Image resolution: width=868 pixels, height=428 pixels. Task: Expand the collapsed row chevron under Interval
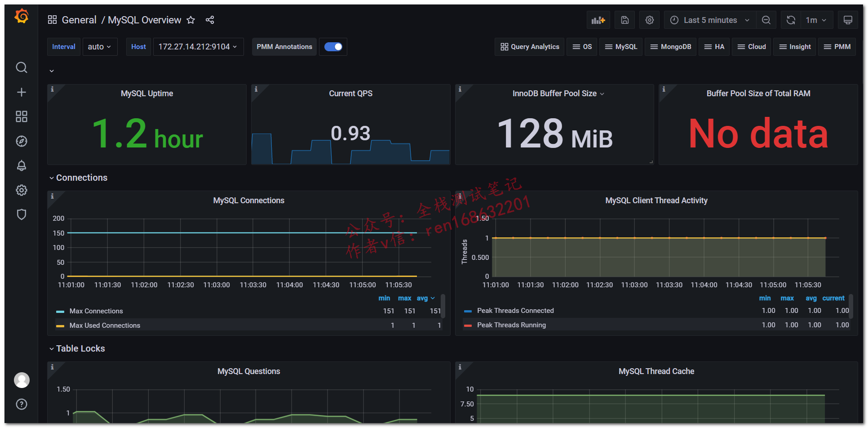[52, 71]
